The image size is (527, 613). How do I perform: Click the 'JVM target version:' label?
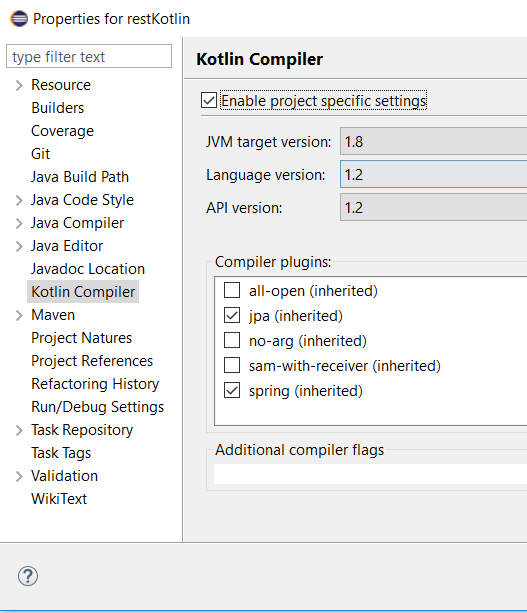click(269, 142)
